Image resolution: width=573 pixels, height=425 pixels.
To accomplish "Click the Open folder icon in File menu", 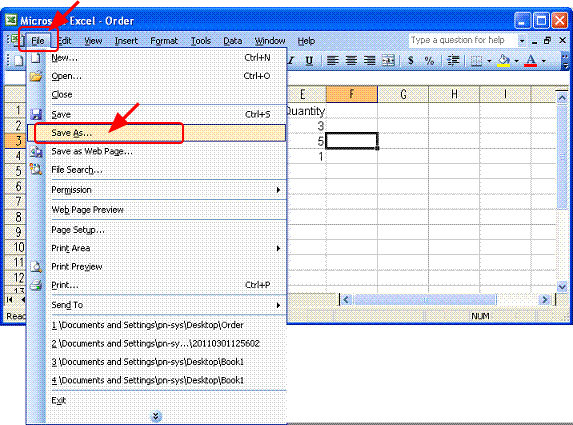I will [x=36, y=76].
